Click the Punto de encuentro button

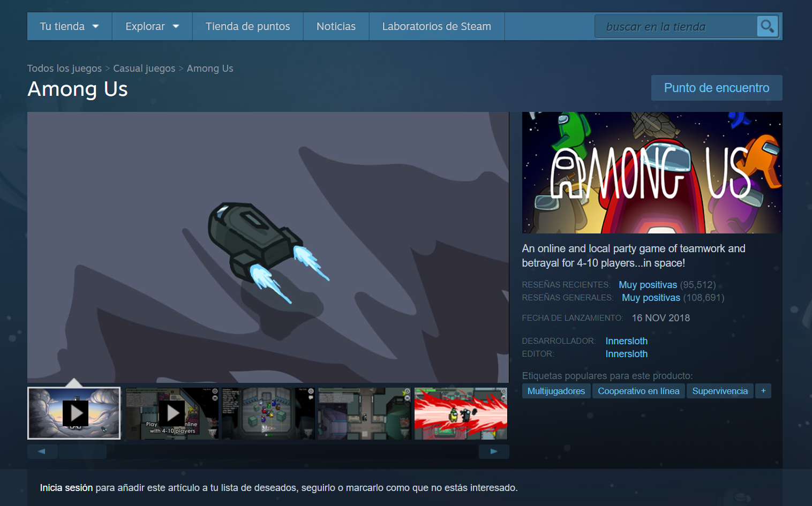(716, 88)
